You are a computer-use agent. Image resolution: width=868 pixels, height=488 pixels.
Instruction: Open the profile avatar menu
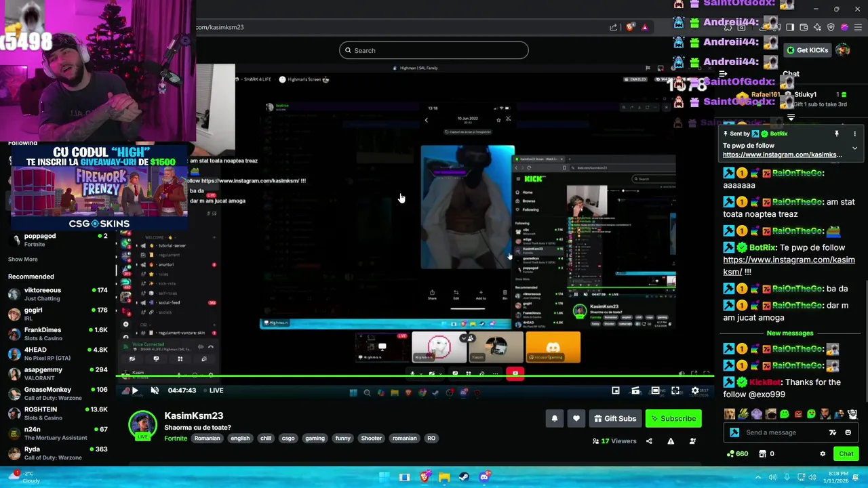(843, 50)
